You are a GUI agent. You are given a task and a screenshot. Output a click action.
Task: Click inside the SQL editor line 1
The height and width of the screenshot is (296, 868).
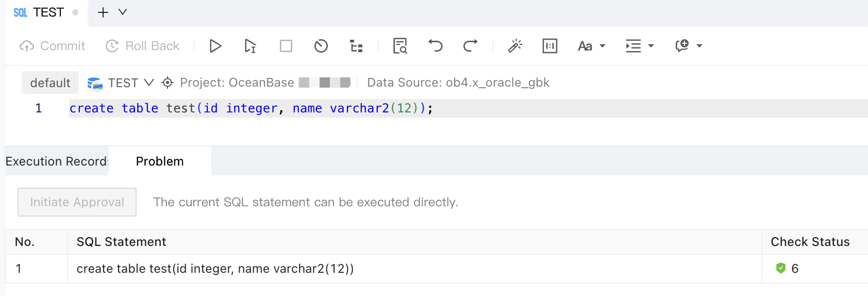468,108
